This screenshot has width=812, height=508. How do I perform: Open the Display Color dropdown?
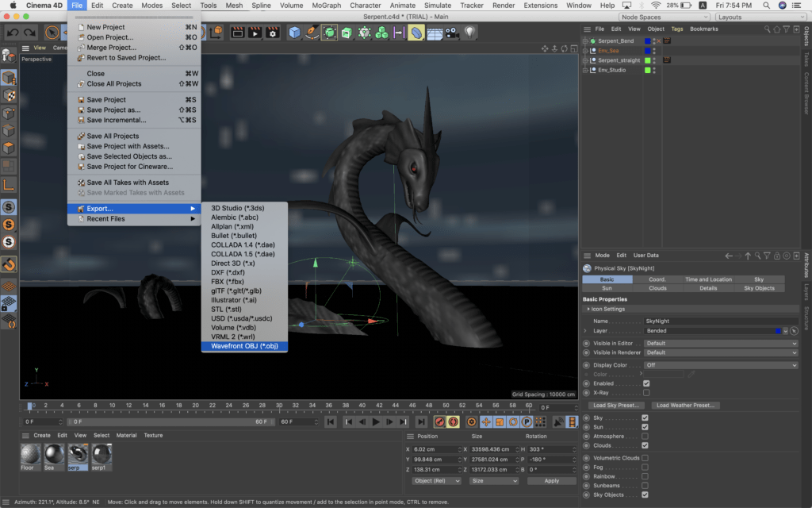(722, 364)
